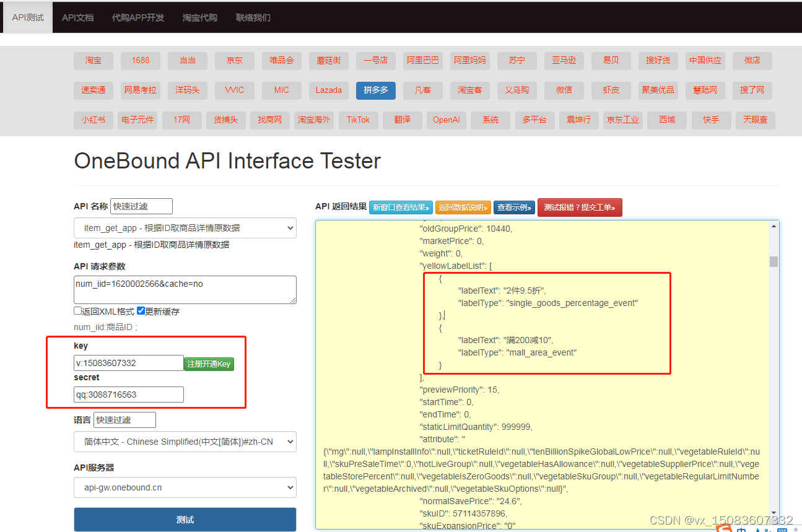
Task: Go to 代购APP开发 menu item
Action: pos(138,17)
